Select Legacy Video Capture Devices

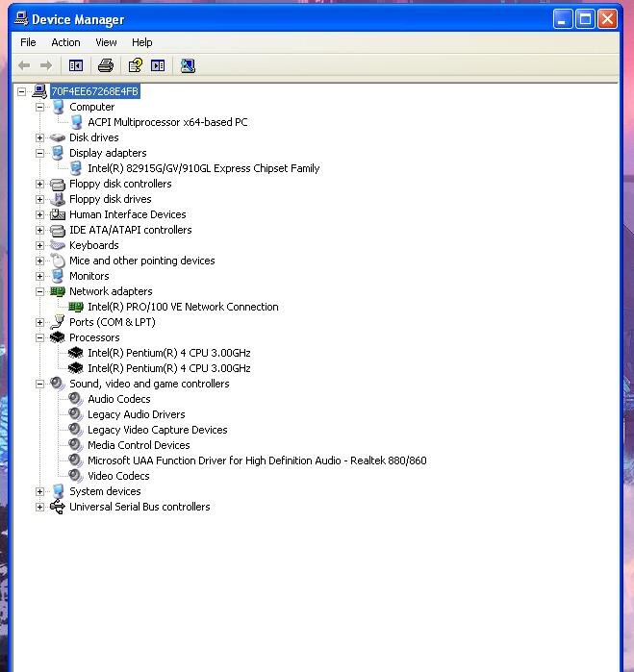(158, 430)
